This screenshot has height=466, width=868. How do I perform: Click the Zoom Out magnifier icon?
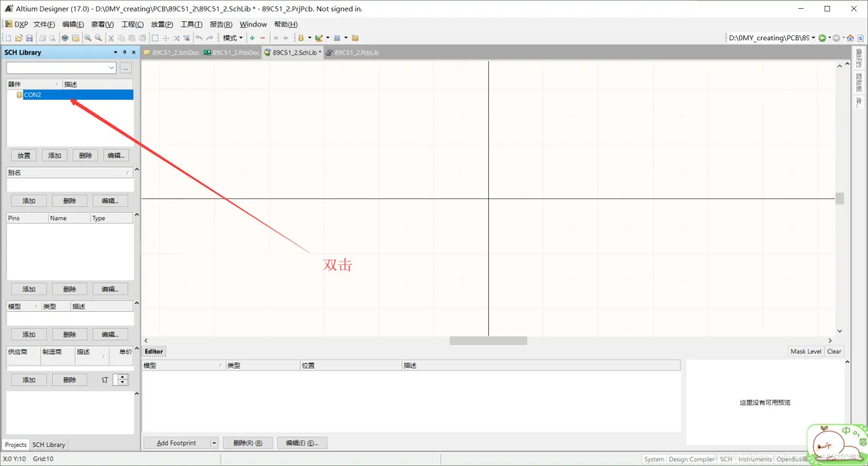tap(98, 37)
